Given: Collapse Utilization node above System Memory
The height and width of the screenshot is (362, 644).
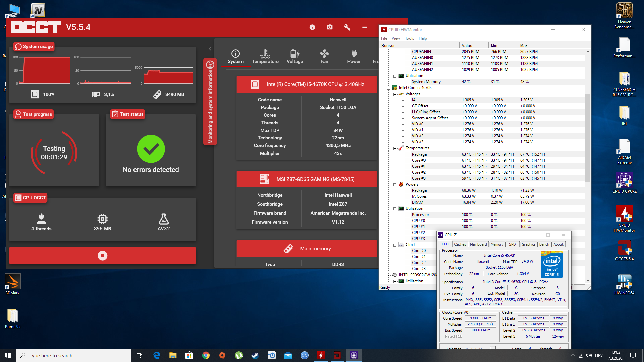Looking at the screenshot, I should [x=395, y=76].
